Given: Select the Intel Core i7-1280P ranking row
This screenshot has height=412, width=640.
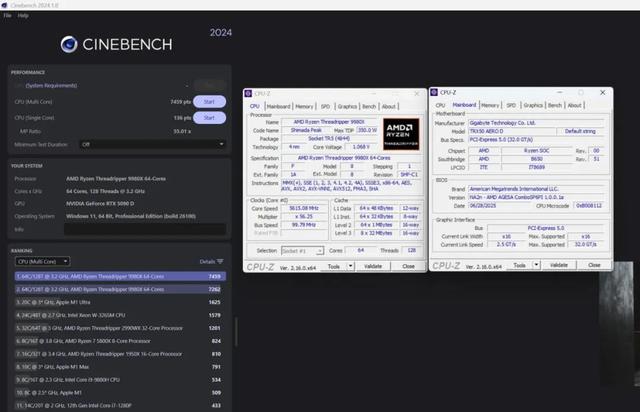Looking at the screenshot, I should point(120,405).
